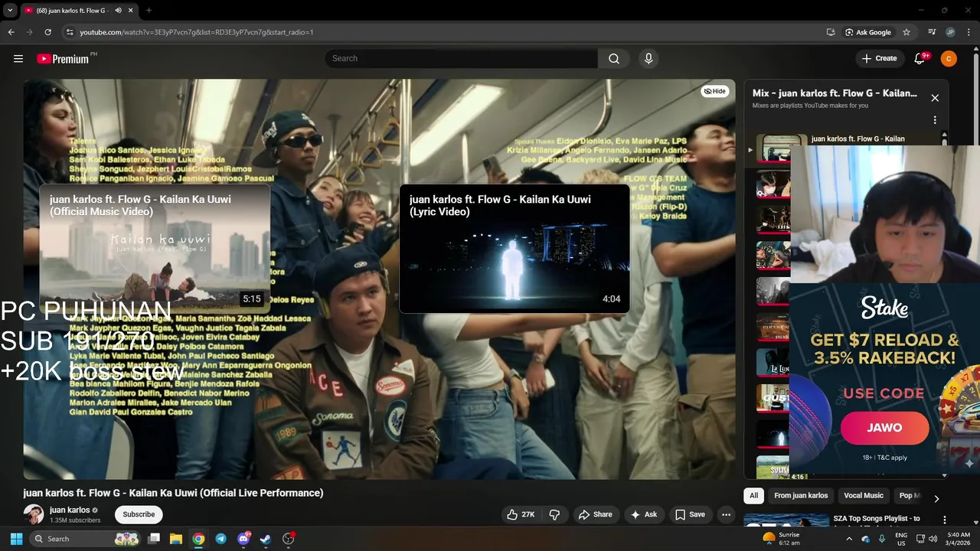This screenshot has height=551, width=980.
Task: Click the browser address bar URL
Action: pyautogui.click(x=197, y=32)
